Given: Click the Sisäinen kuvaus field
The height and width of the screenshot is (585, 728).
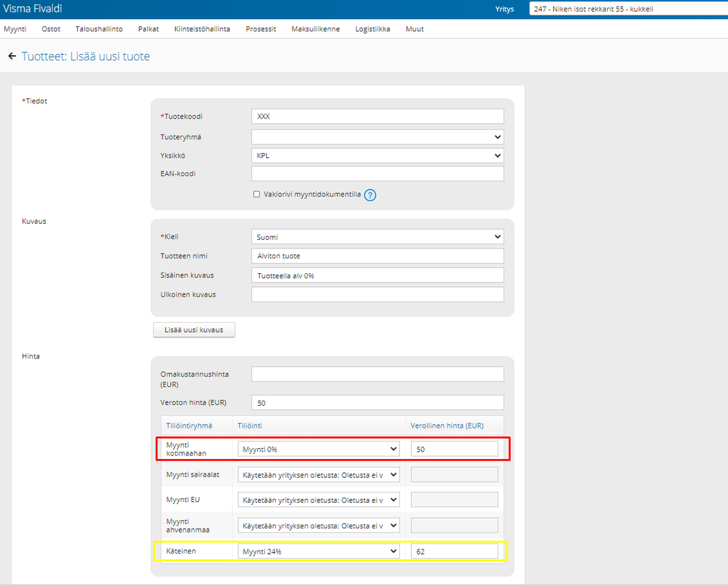Looking at the screenshot, I should 377,275.
